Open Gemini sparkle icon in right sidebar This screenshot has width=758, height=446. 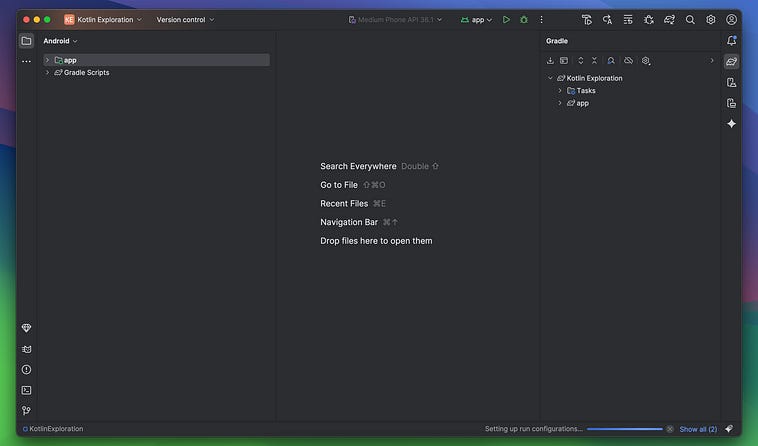pos(731,124)
